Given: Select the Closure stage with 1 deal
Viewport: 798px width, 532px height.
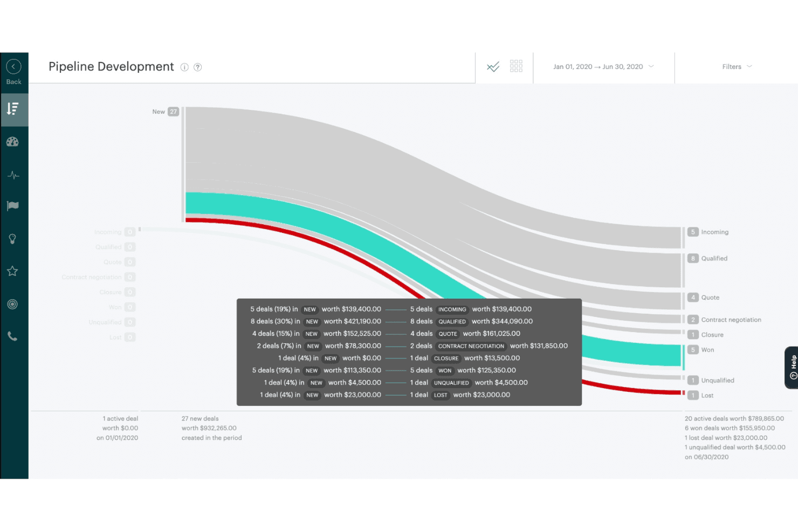Looking at the screenshot, I should (706, 335).
